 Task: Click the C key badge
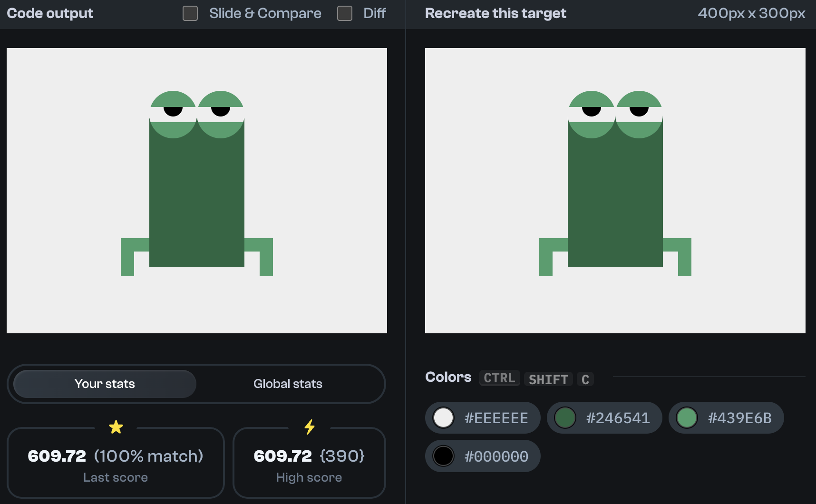585,379
